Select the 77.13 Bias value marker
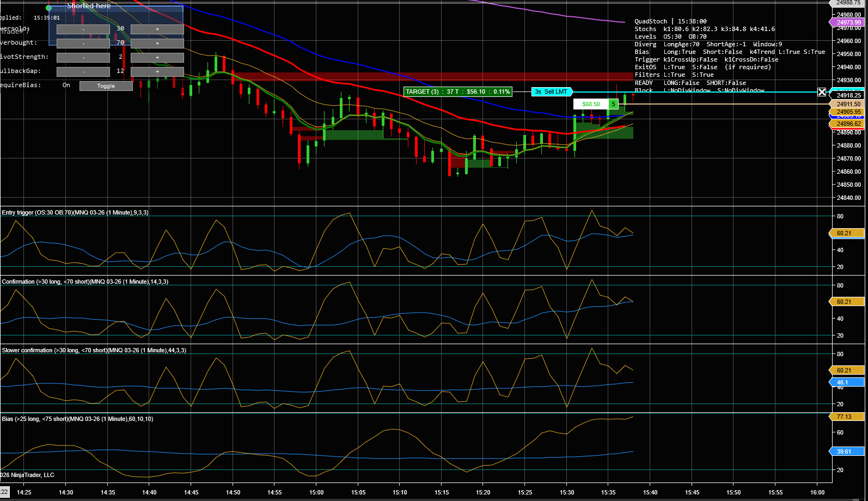Viewport: 868px width, 501px height. point(847,417)
